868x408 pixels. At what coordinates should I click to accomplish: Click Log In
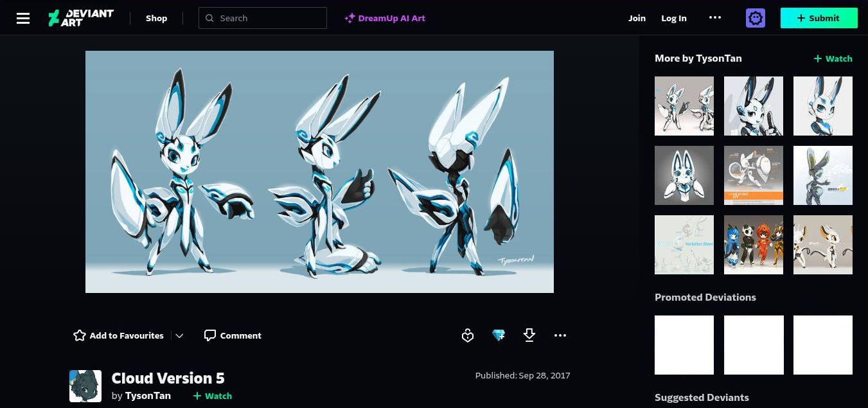(x=674, y=18)
